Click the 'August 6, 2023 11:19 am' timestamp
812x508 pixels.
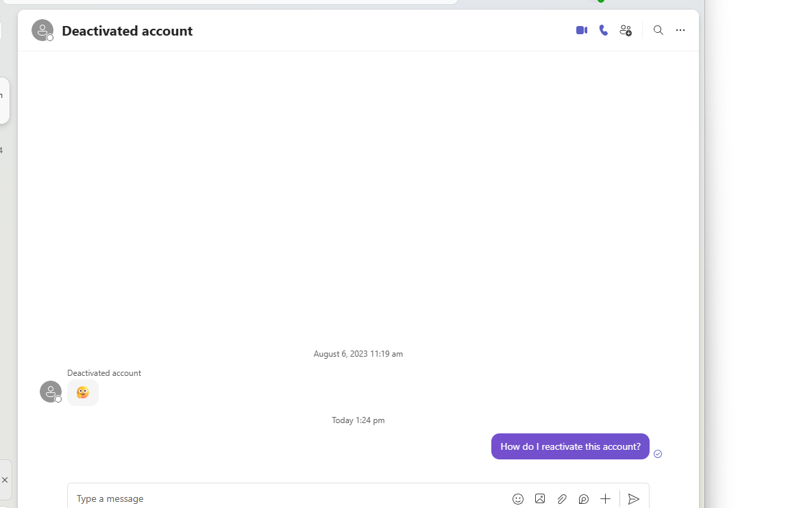[358, 354]
